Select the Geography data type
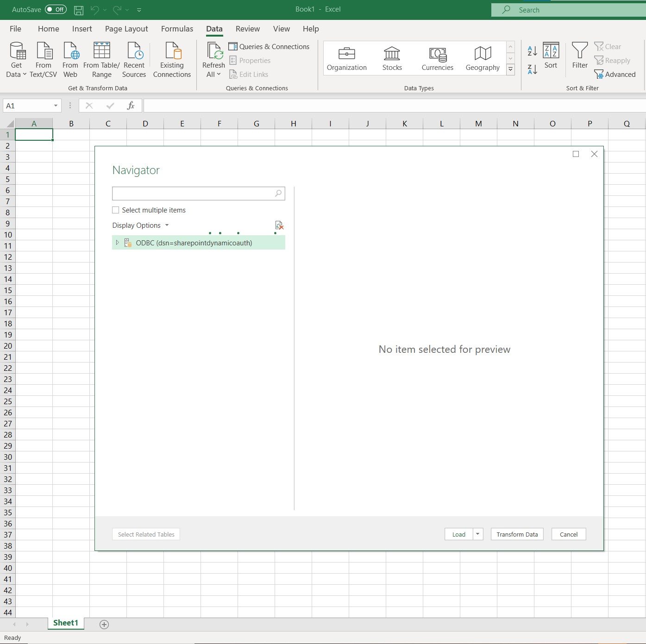 click(x=483, y=58)
